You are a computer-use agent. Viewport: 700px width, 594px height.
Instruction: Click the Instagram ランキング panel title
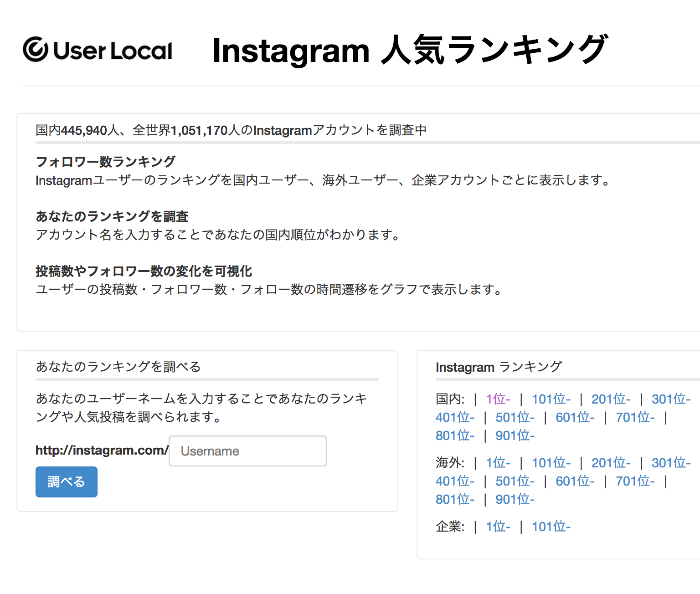499,367
